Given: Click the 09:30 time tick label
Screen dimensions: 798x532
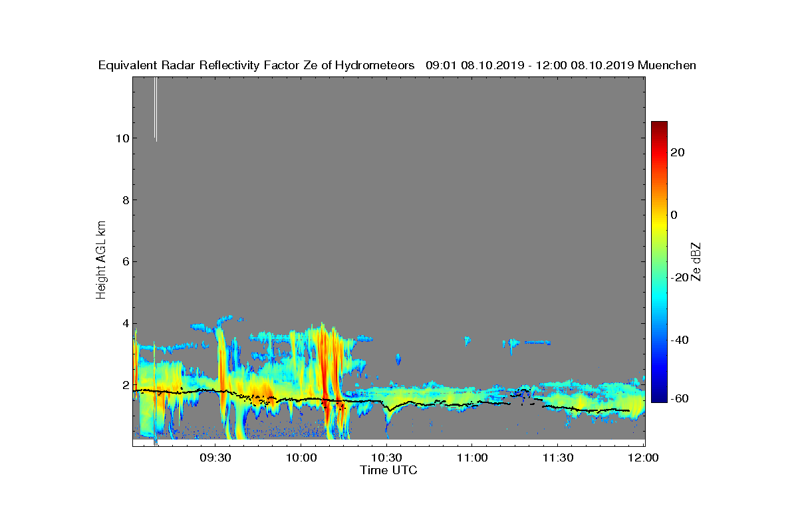Looking at the screenshot, I should coord(215,458).
